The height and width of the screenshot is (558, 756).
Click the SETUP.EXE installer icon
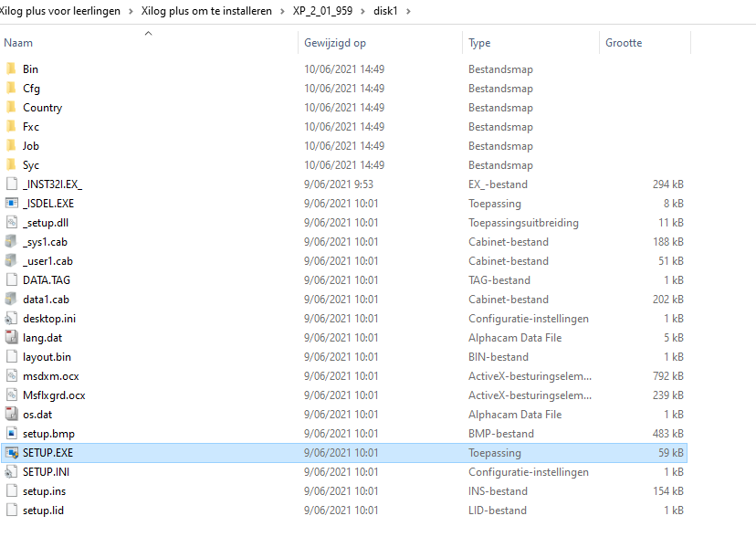point(12,453)
